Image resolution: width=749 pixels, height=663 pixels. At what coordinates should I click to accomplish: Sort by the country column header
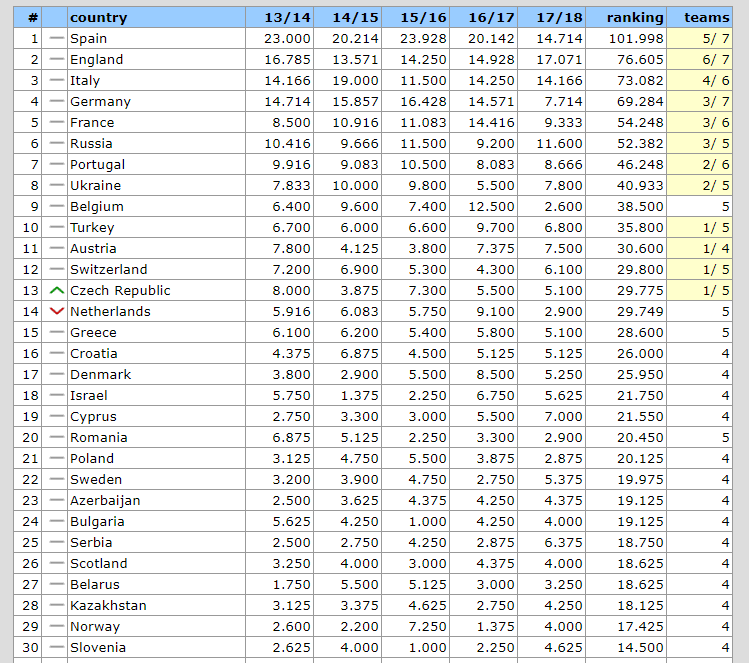(x=98, y=17)
